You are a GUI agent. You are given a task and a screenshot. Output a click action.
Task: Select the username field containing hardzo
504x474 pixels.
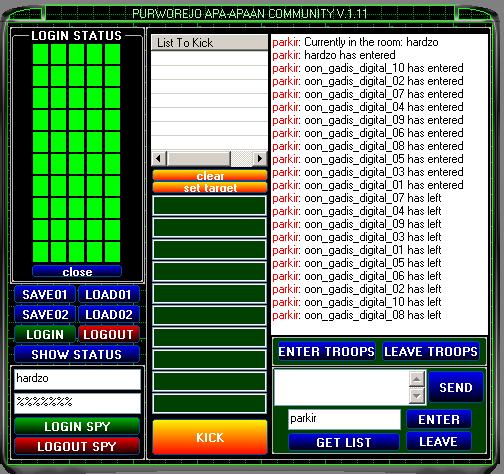tap(77, 379)
